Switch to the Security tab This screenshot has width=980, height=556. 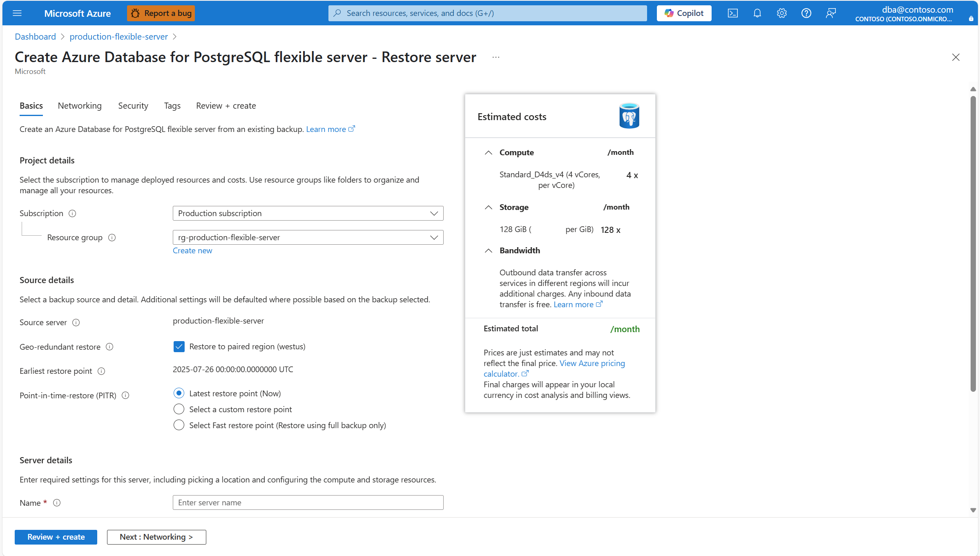click(133, 106)
